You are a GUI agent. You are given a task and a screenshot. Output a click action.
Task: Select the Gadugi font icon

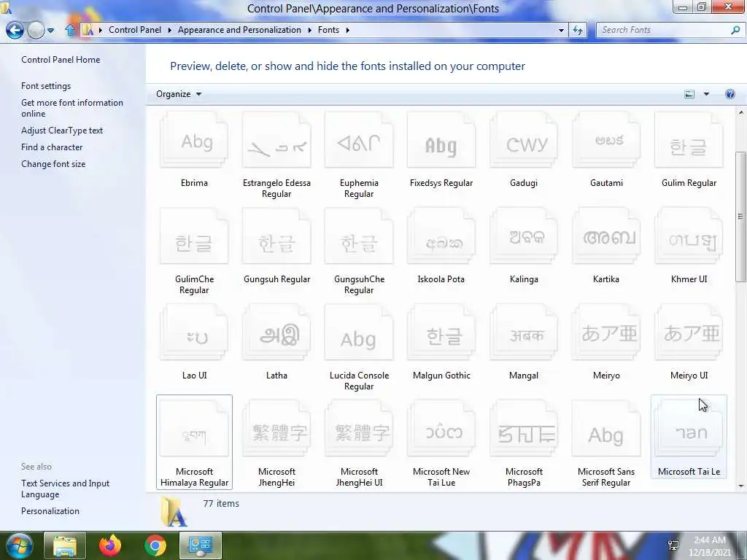tap(524, 140)
